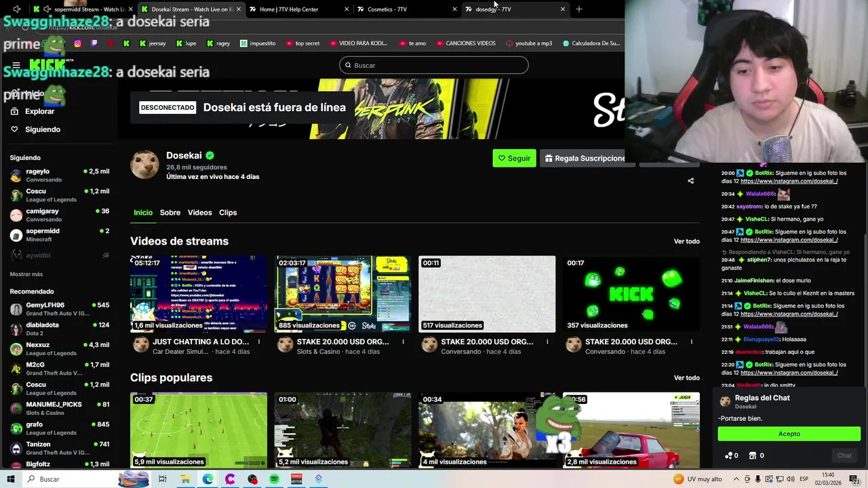Open options menu for the 00:11 STAKE video
868x488 pixels.
pyautogui.click(x=547, y=342)
